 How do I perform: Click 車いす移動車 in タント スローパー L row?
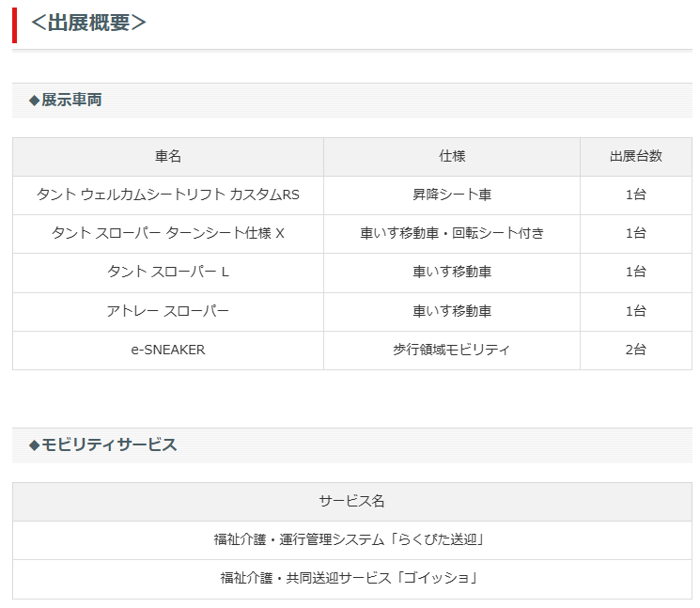(x=451, y=272)
